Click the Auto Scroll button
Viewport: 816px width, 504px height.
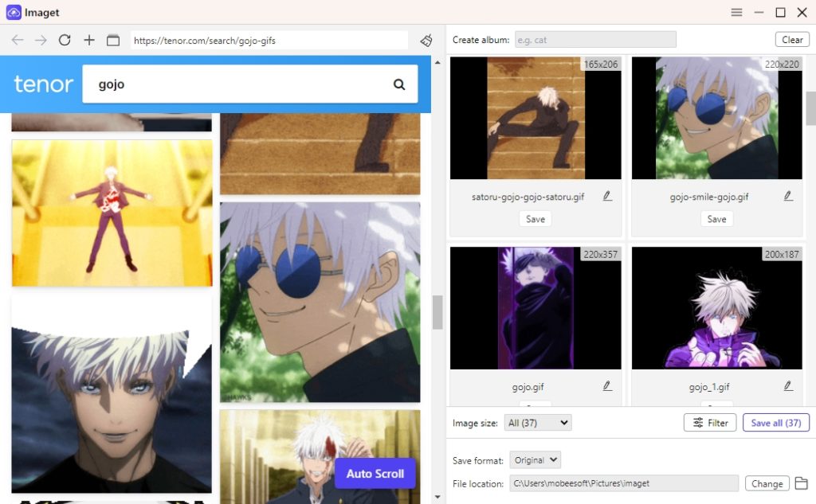(375, 474)
